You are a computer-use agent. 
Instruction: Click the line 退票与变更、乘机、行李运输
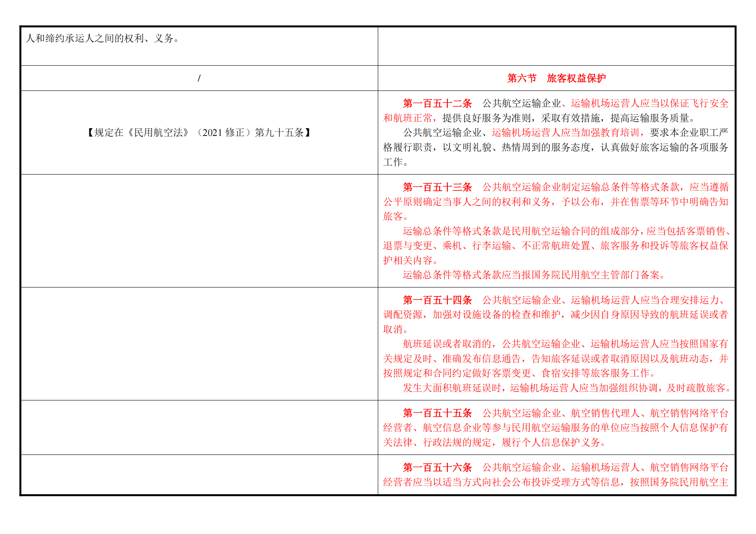pyautogui.click(x=556, y=246)
